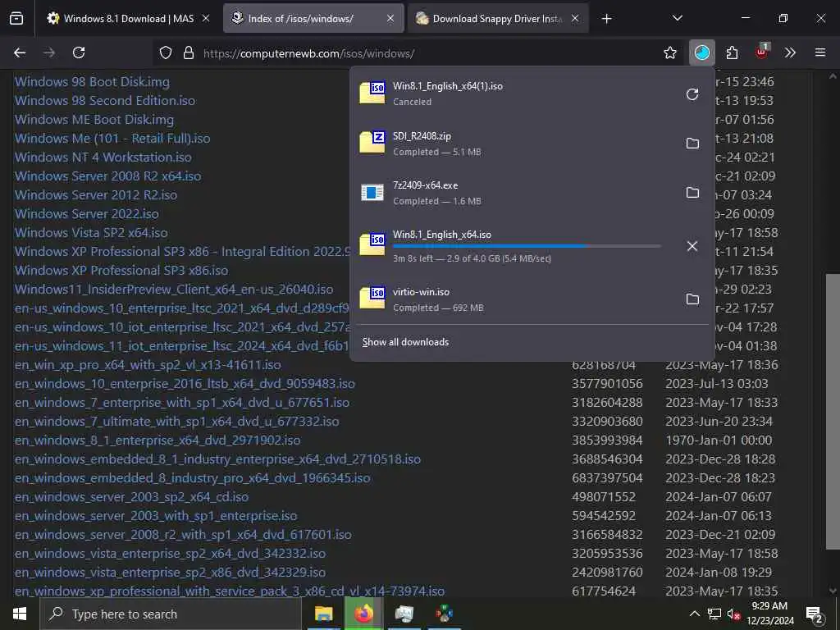Show hidden system tray icons

click(694, 614)
